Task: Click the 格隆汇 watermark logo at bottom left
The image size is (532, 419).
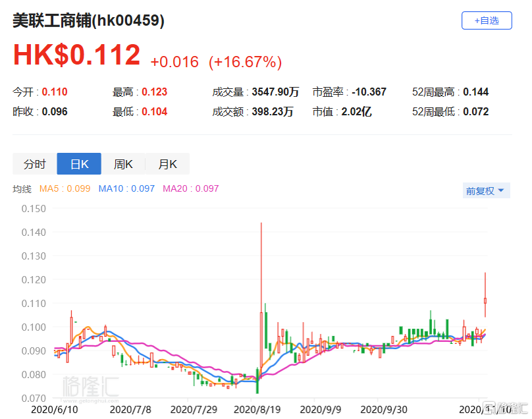Action: pyautogui.click(x=90, y=387)
